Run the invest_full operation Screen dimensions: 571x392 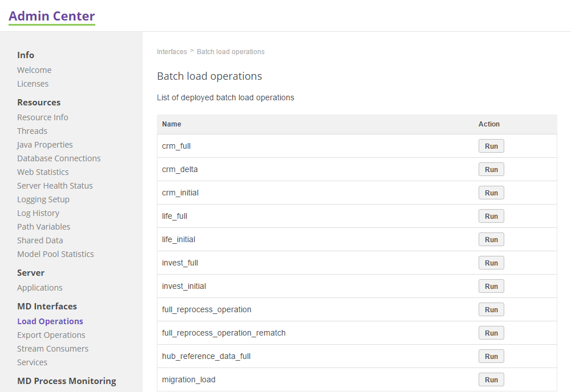pyautogui.click(x=491, y=263)
